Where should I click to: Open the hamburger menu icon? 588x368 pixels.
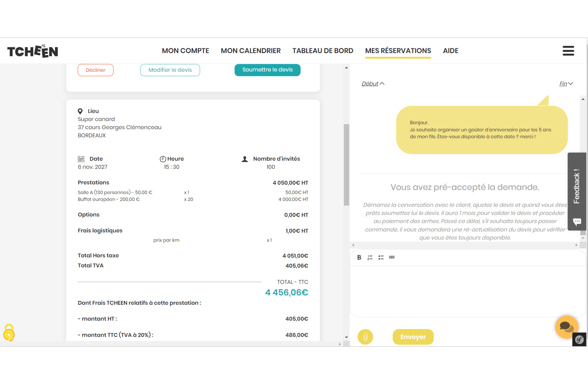(568, 51)
